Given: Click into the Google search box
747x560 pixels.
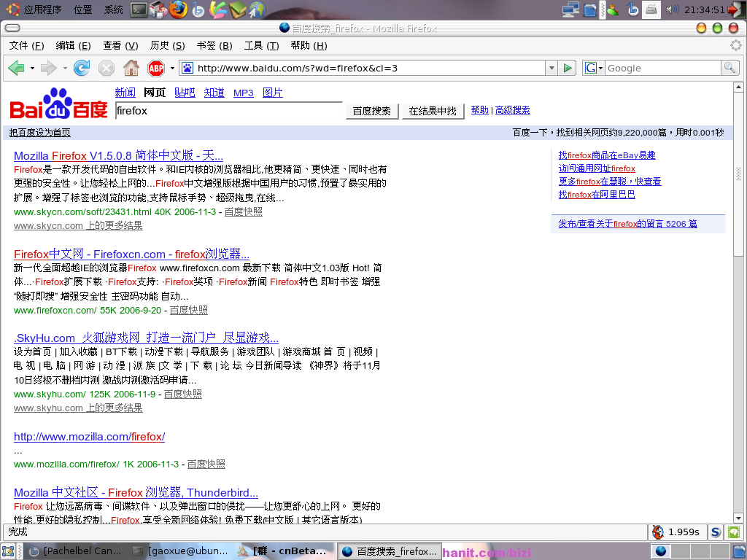Looking at the screenshot, I should tap(663, 68).
